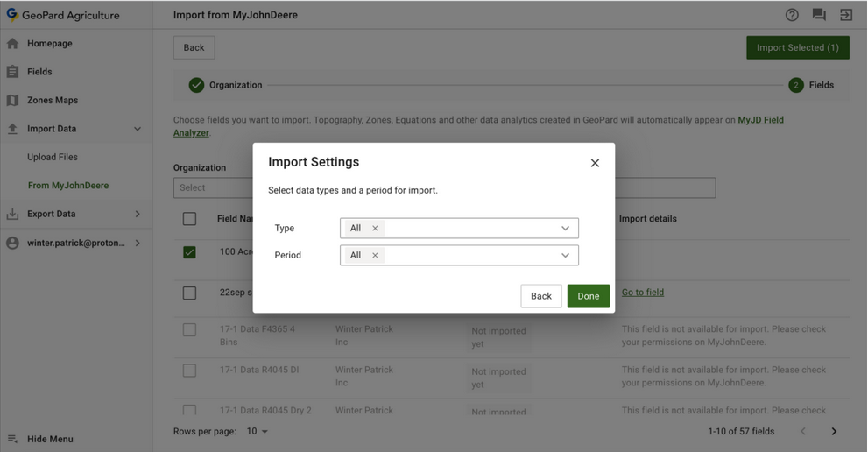Screen dimensions: 868x452
Task: Open the chat feedback icon
Action: coord(819,15)
